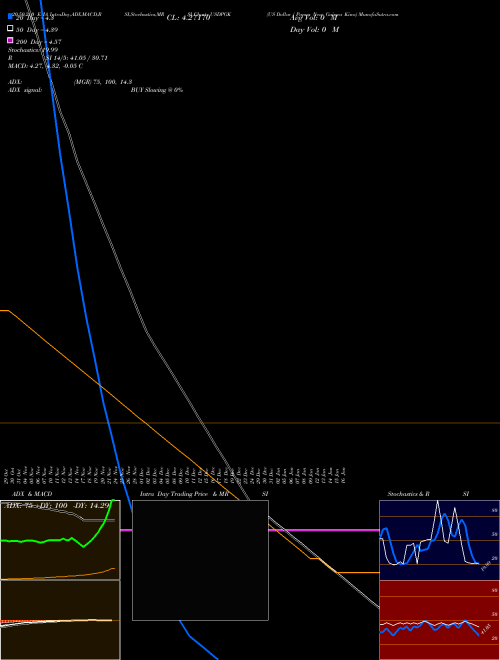
Task: Select the 'MACD: 4.27, 4.32, -0.05 C' line
Action: coord(45,66)
